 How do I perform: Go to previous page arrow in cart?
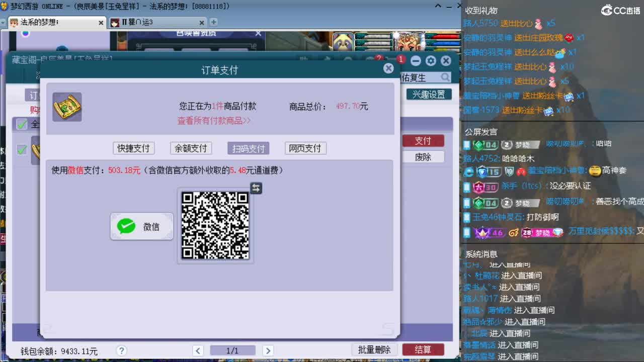(x=198, y=350)
